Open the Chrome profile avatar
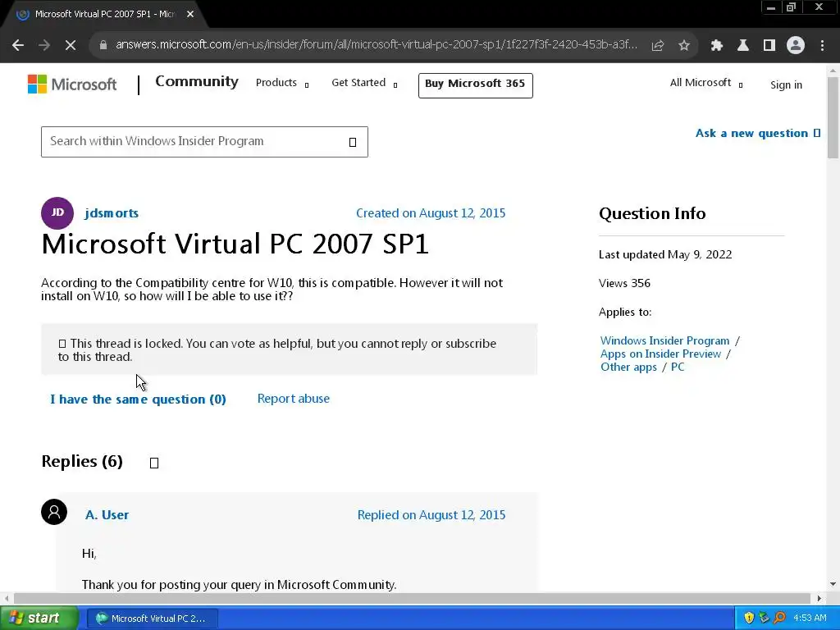The image size is (840, 630). pyautogui.click(x=796, y=46)
